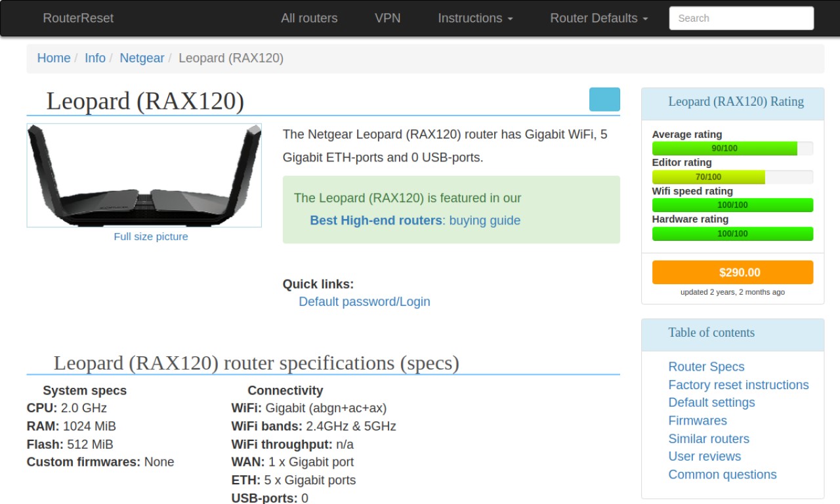Click 'updated 2 years, 2 months ago' text
Screen dimensions: 840x504
tap(732, 292)
